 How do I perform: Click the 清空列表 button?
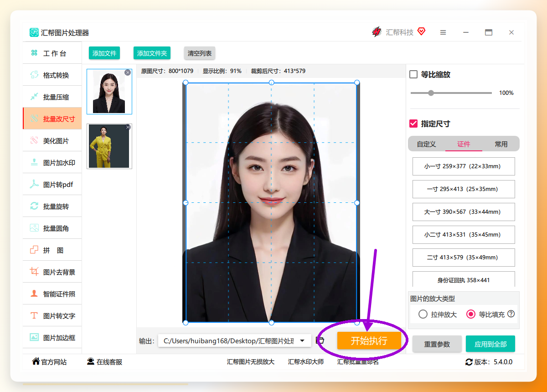coord(200,53)
